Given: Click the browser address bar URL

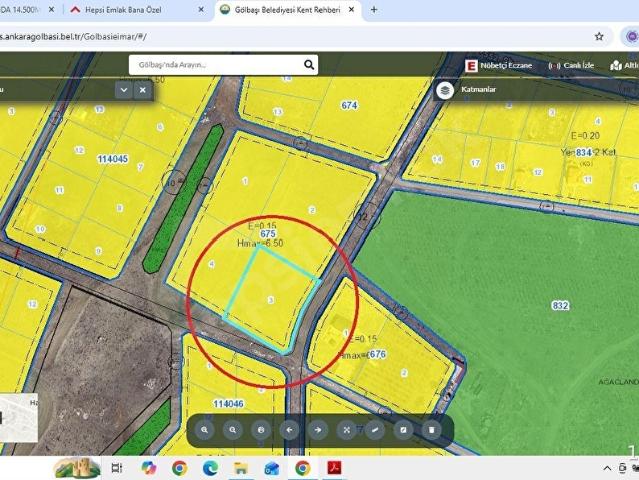Looking at the screenshot, I should click(73, 37).
